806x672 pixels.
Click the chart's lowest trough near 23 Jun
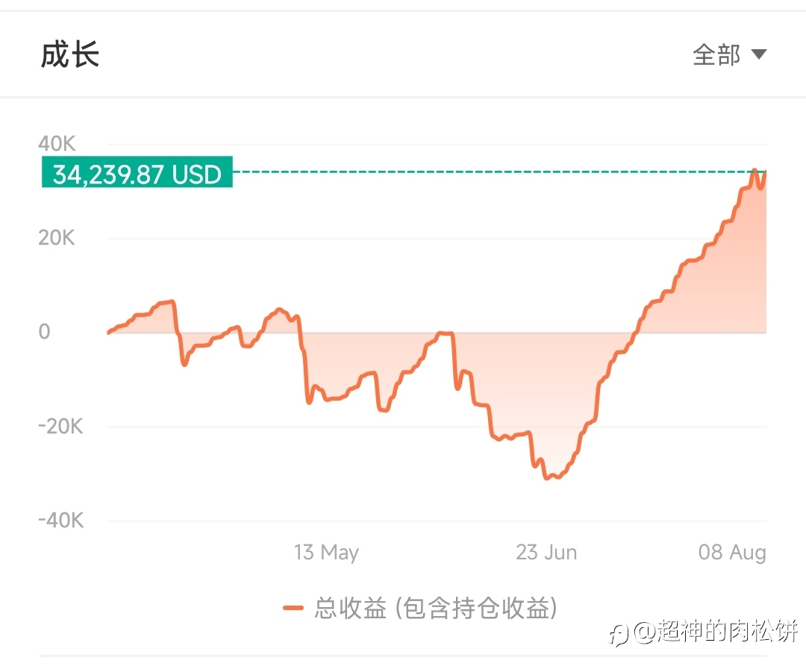point(548,477)
